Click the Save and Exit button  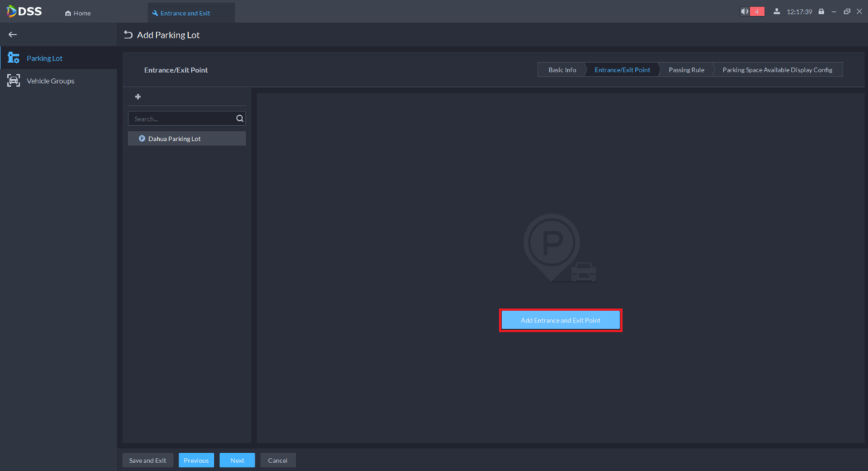tap(148, 460)
